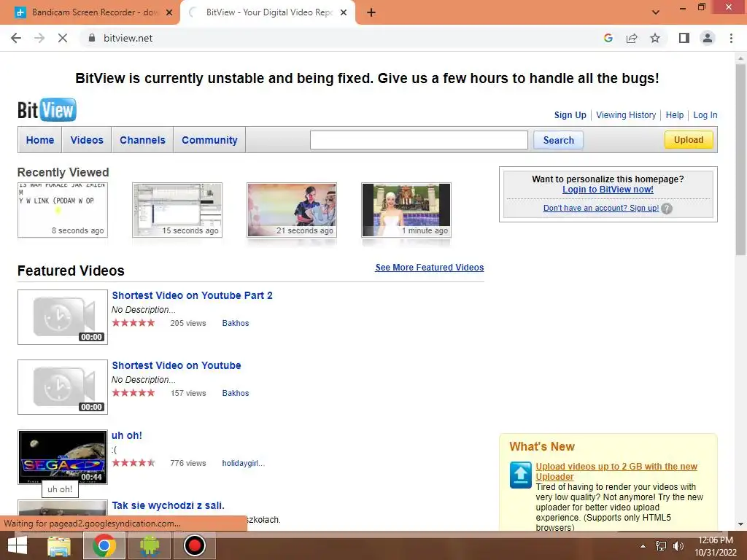Click the Help link
The width and height of the screenshot is (747, 560).
click(x=674, y=114)
